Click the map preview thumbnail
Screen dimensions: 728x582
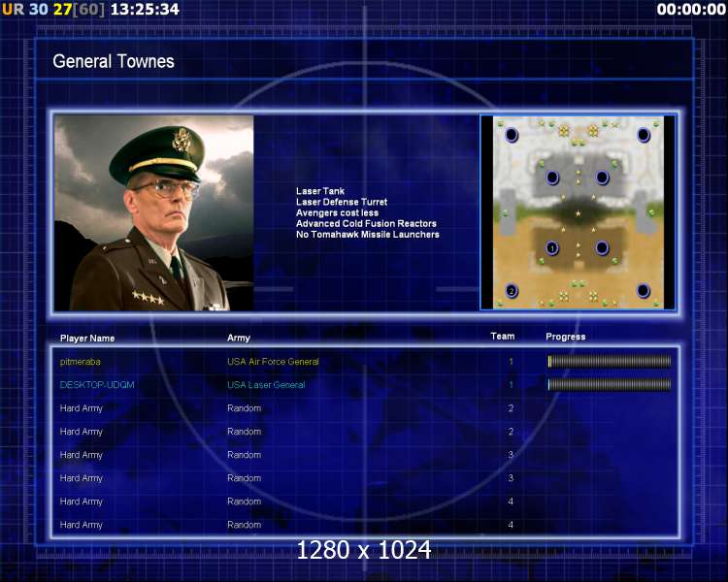(x=578, y=212)
